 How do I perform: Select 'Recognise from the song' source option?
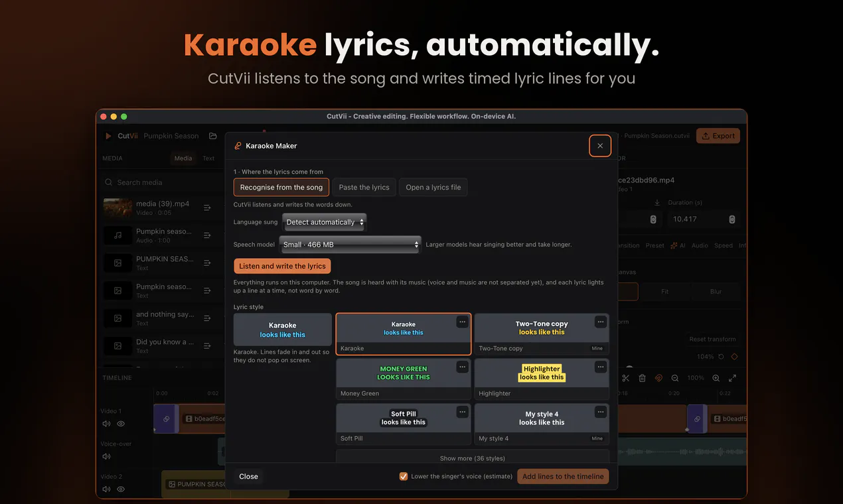coord(281,188)
